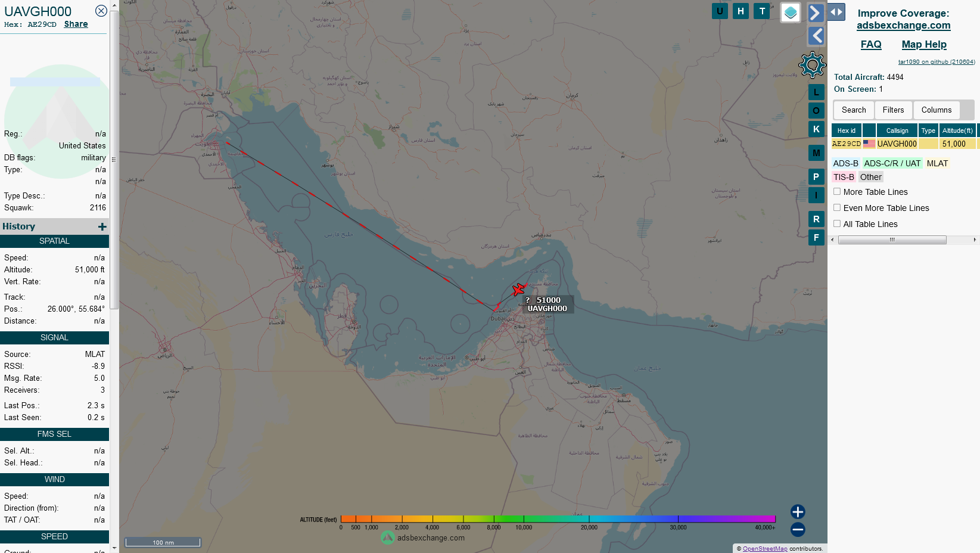This screenshot has height=553, width=980.
Task: Toggle sidebar width with double-arrow button
Action: 836,11
